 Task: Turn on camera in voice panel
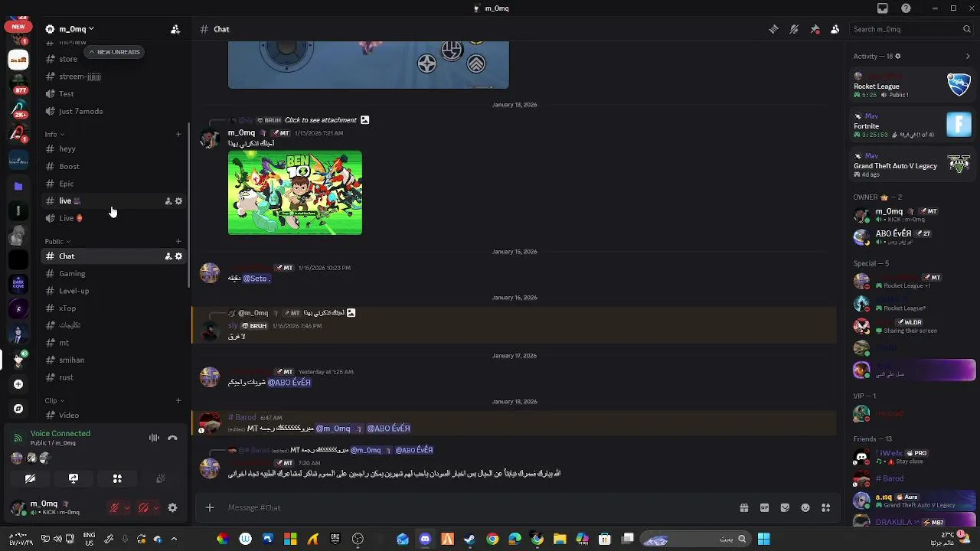pyautogui.click(x=30, y=478)
